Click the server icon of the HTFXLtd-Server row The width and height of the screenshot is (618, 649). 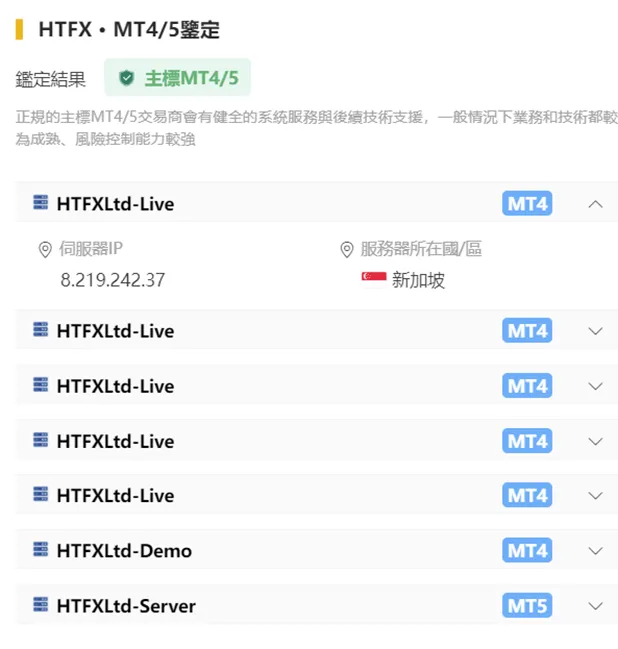(41, 604)
